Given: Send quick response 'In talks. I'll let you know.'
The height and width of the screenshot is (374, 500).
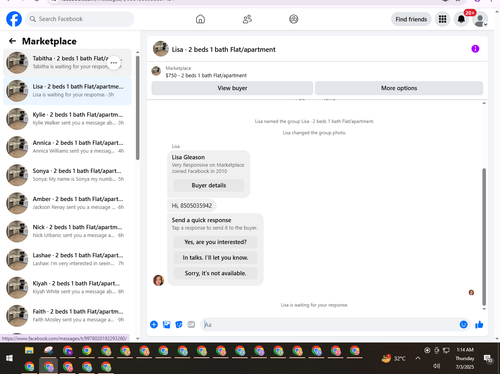Looking at the screenshot, I should point(215,258).
